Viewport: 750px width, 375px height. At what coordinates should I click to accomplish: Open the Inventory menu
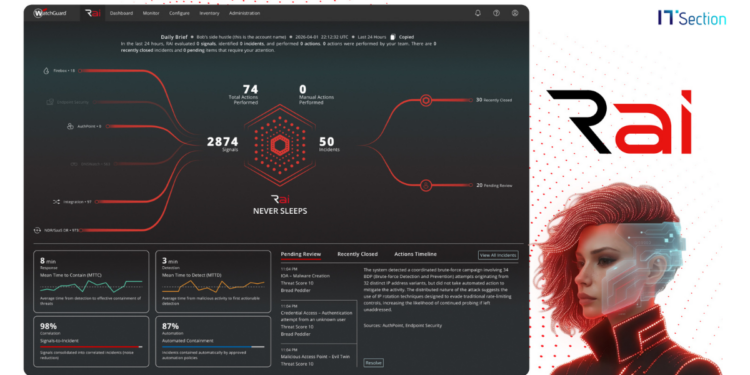point(210,13)
